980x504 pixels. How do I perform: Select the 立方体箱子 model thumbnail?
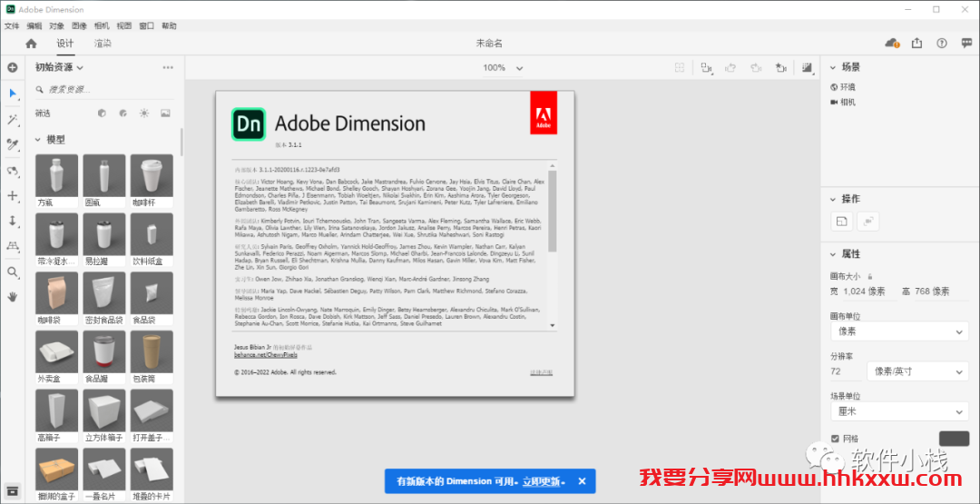click(104, 410)
